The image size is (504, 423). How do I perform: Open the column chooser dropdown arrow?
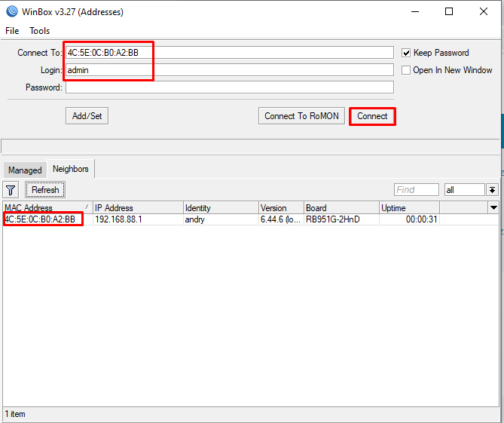[x=493, y=207]
